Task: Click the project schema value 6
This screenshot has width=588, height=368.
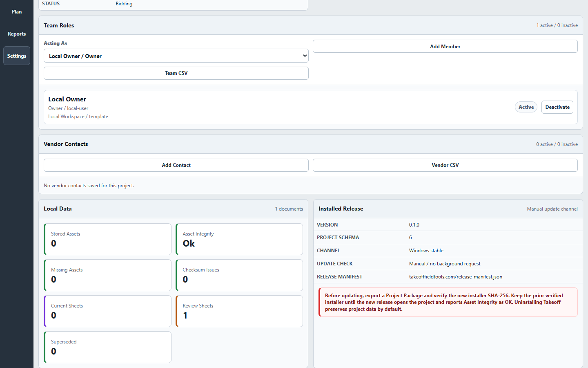Action: coord(410,238)
